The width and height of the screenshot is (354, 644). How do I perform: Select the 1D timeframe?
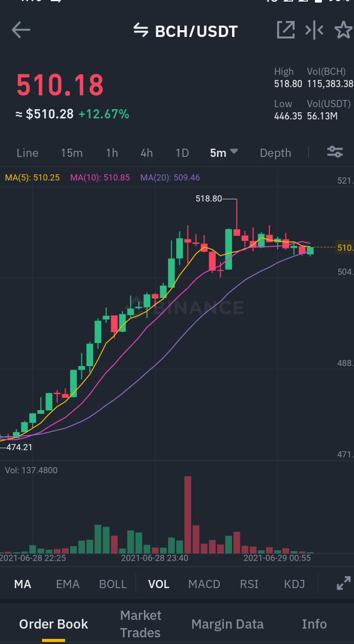[x=182, y=153]
